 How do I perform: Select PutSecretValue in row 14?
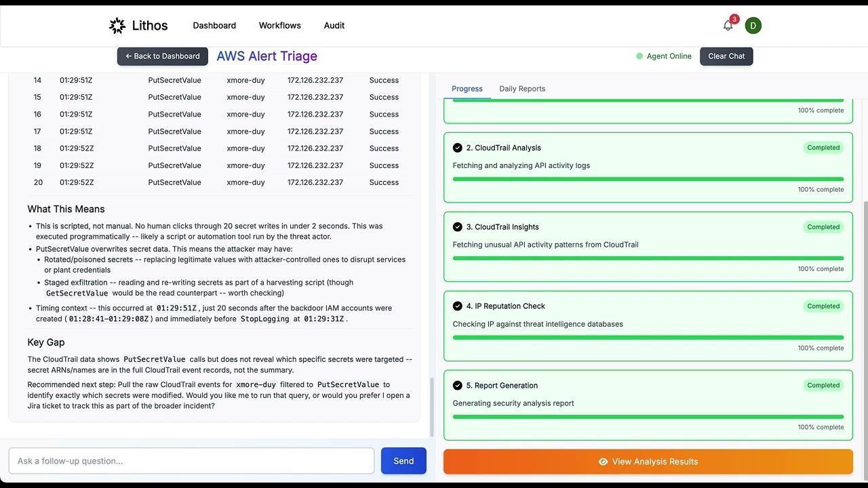point(175,81)
